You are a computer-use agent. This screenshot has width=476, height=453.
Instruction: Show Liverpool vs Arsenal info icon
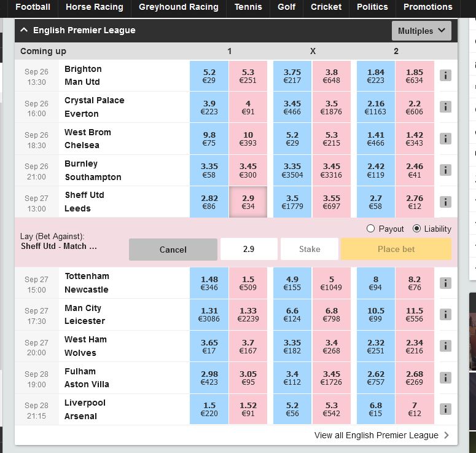point(446,409)
